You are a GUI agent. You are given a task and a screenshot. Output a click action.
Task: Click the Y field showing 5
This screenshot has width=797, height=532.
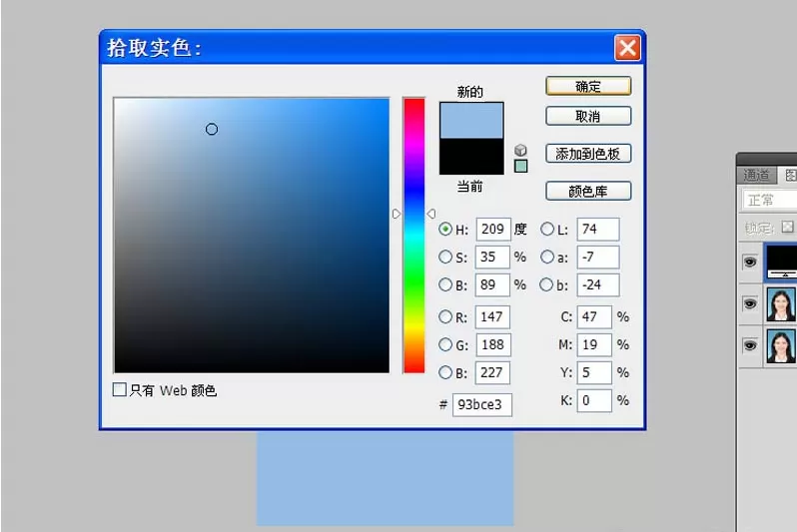[x=594, y=372]
